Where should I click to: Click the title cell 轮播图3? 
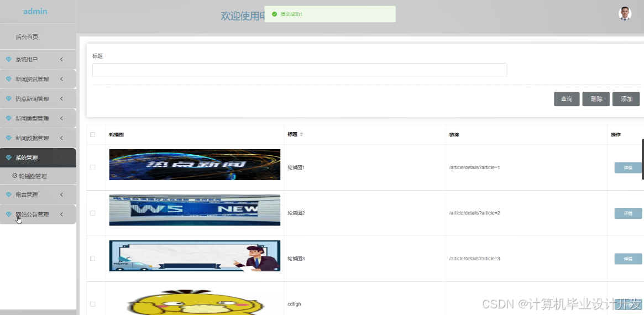[x=296, y=259]
